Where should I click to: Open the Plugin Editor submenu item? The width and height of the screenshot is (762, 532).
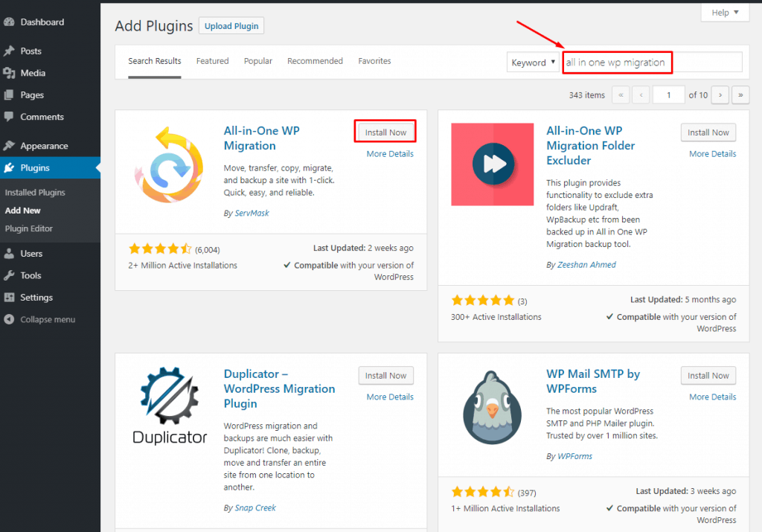29,228
